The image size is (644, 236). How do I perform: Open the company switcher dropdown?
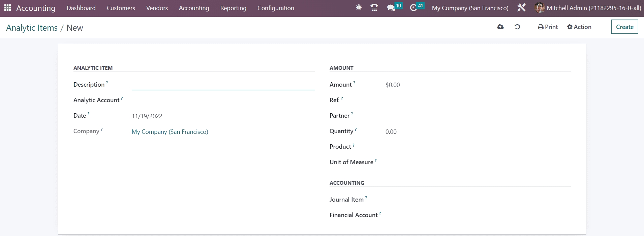(x=470, y=8)
